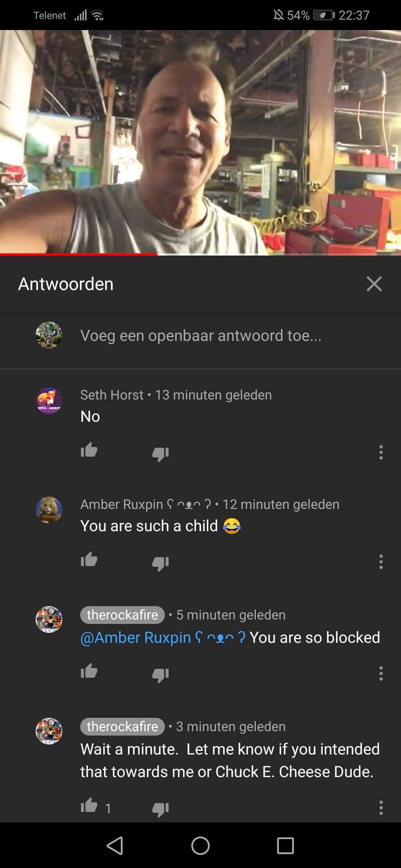Dislike Seth Horst's "No" reply

[160, 454]
